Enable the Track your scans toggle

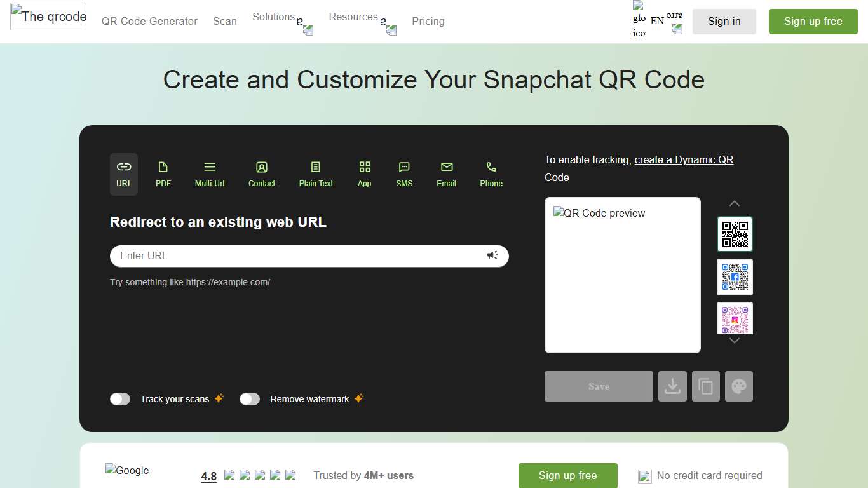(x=120, y=398)
